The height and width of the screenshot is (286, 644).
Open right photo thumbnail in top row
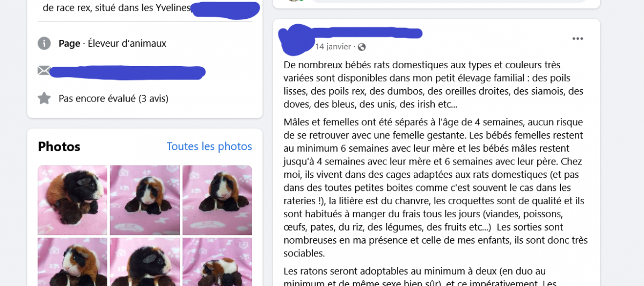[x=217, y=200]
